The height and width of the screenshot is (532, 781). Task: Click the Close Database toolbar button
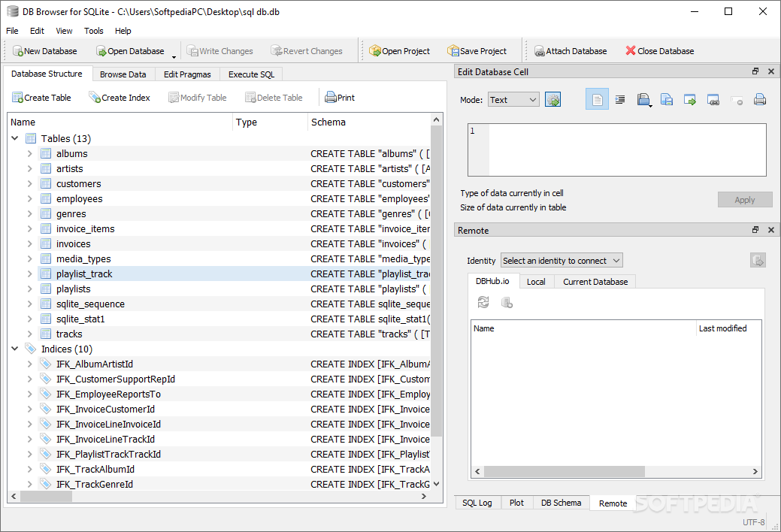660,51
